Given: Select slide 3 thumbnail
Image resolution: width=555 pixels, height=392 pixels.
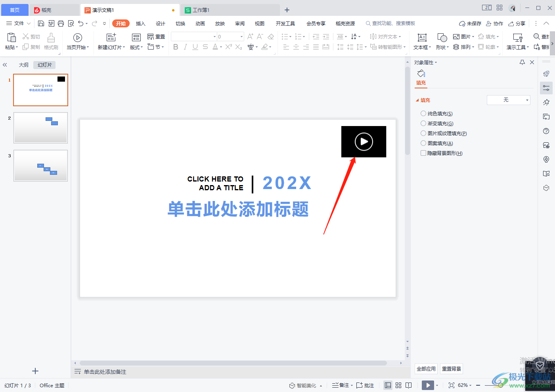Looking at the screenshot, I should click(x=40, y=166).
